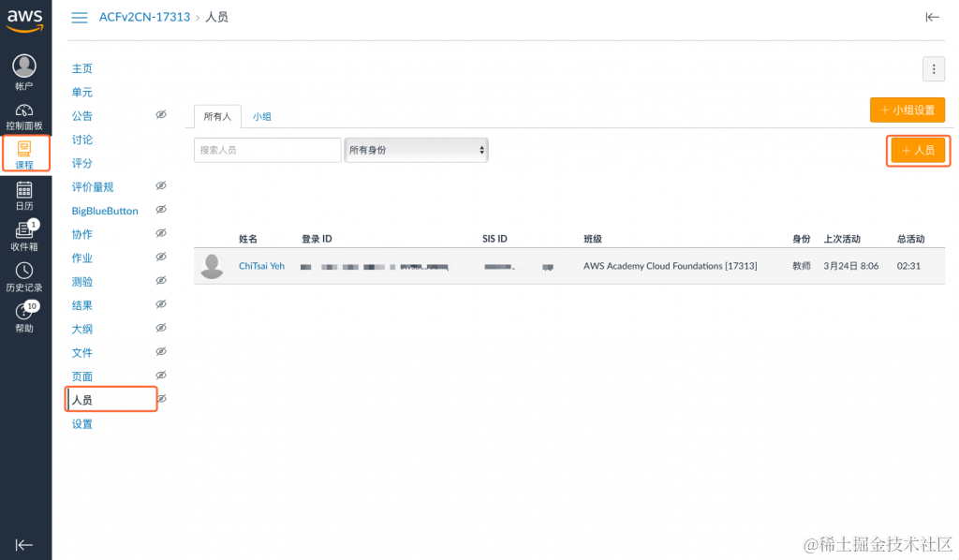The width and height of the screenshot is (959, 560).
Task: Open 评价量规 in course navigation
Action: [x=93, y=187]
